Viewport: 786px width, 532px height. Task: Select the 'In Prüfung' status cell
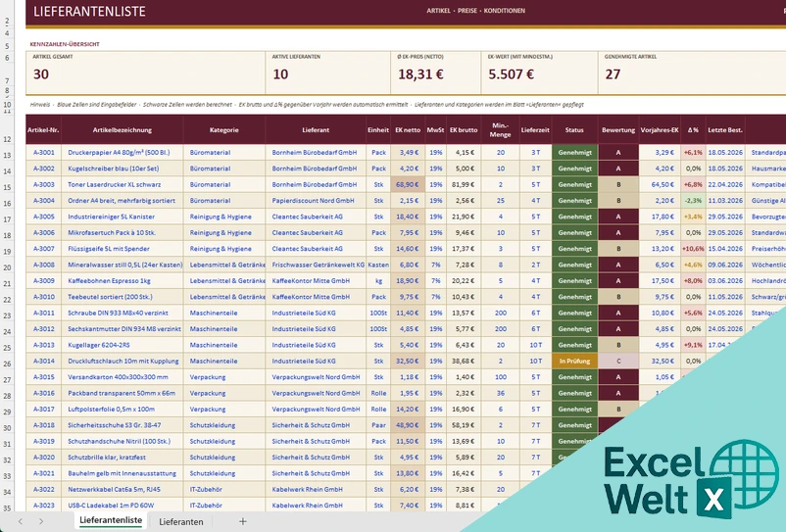(x=574, y=361)
